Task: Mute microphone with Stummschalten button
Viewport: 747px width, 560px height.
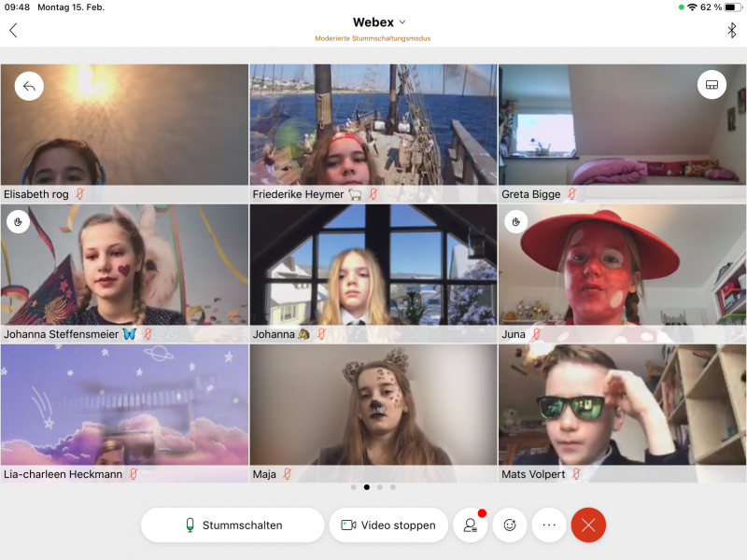Action: coord(233,525)
